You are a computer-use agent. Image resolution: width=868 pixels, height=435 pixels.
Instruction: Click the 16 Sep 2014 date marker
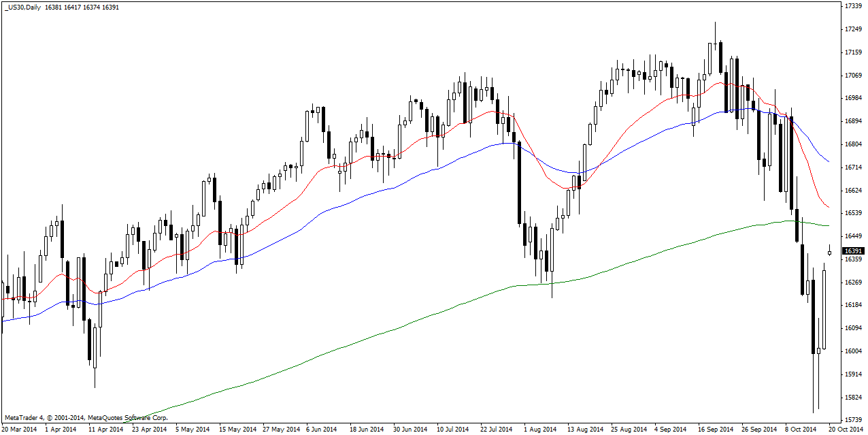715,430
